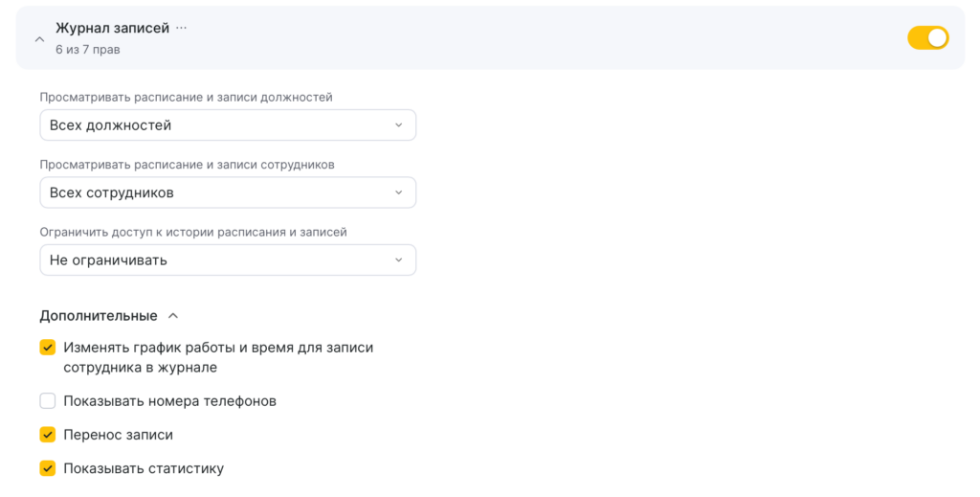The image size is (980, 497).
Task: Click the 'Ограничить доступ к истории' field label
Action: (x=192, y=231)
